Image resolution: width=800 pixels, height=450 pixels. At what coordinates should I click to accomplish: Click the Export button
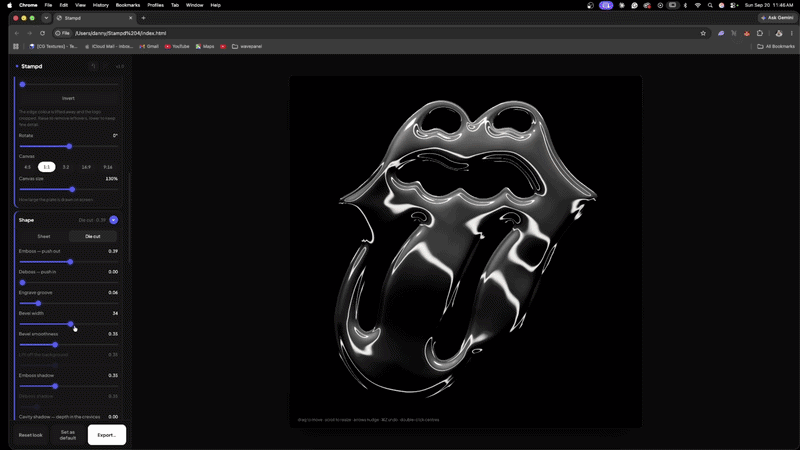coord(107,435)
